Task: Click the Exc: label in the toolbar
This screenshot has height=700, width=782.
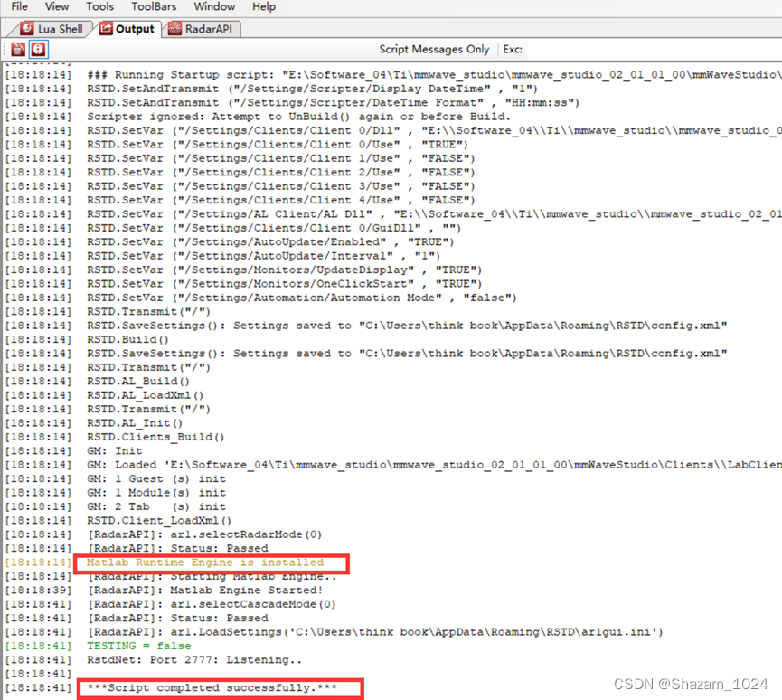Action: (513, 50)
